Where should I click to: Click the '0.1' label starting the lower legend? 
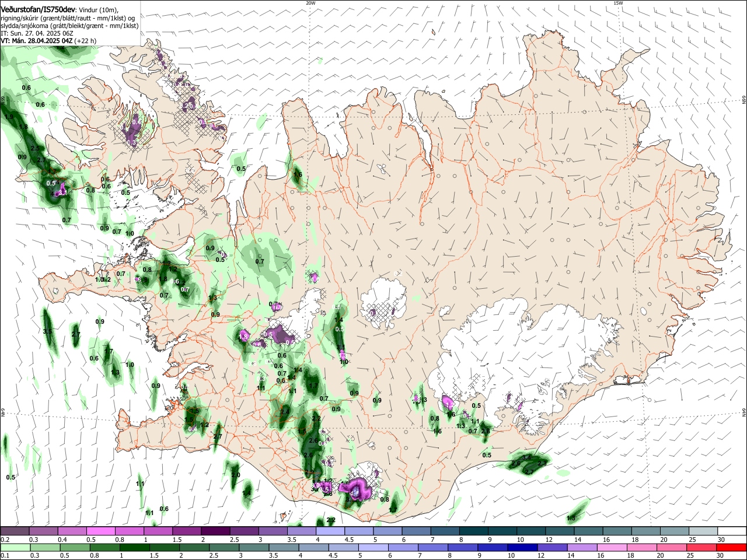5,556
